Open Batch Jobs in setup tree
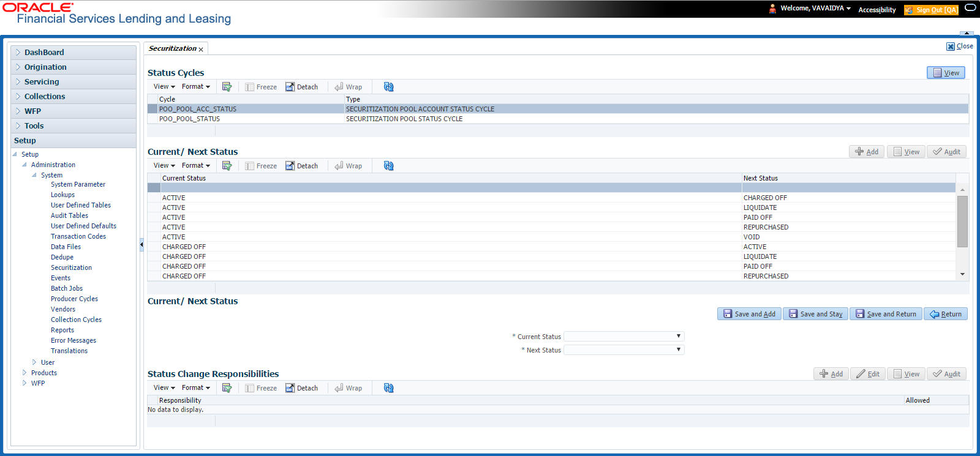The width and height of the screenshot is (980, 456). 67,288
